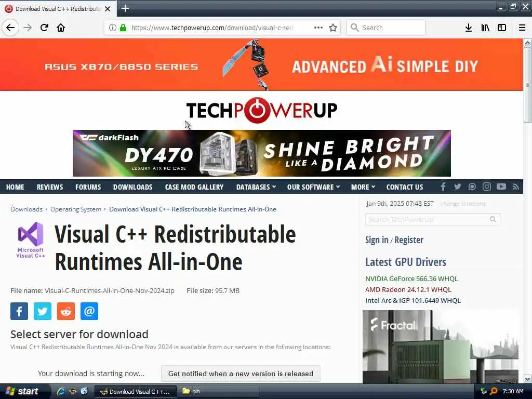Select the Download Visual C++ browser tab
The image size is (532, 399).
[58, 9]
